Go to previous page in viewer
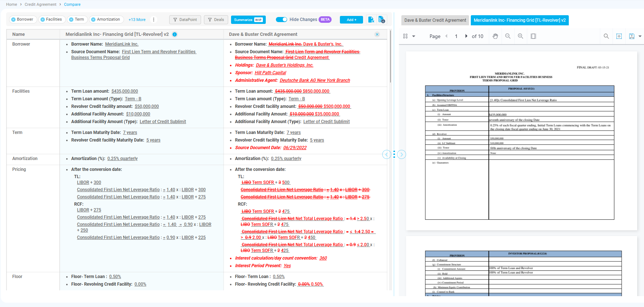The image size is (644, 307). coord(447,36)
